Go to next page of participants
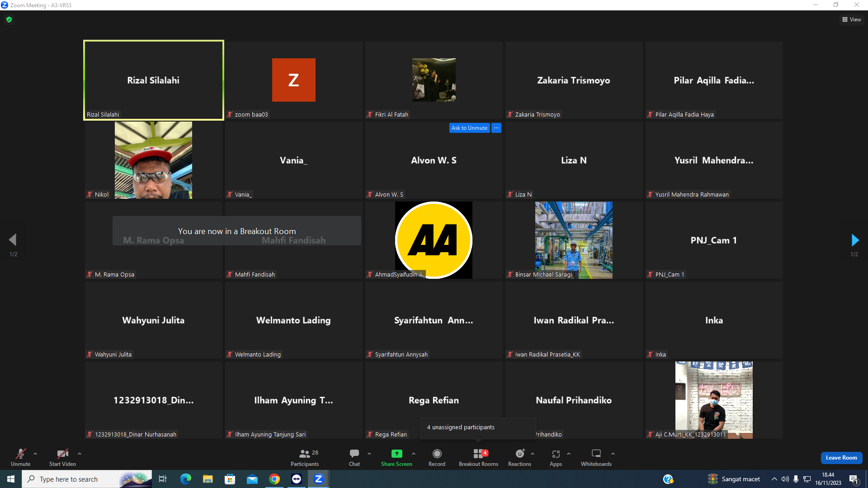 pyautogui.click(x=854, y=240)
